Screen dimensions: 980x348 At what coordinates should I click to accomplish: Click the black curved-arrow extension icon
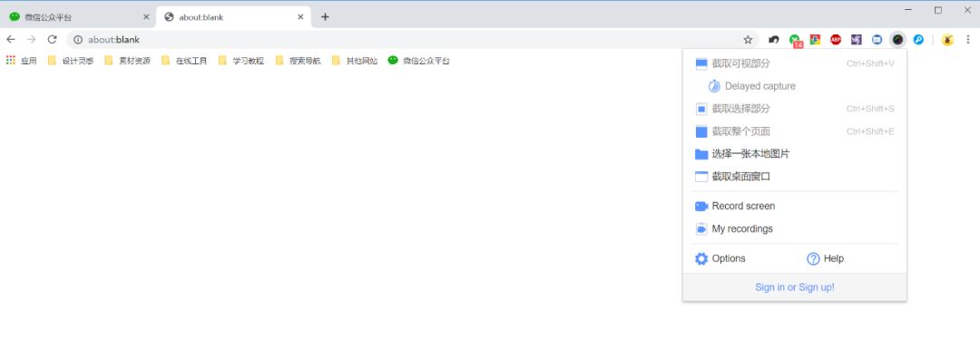[774, 40]
